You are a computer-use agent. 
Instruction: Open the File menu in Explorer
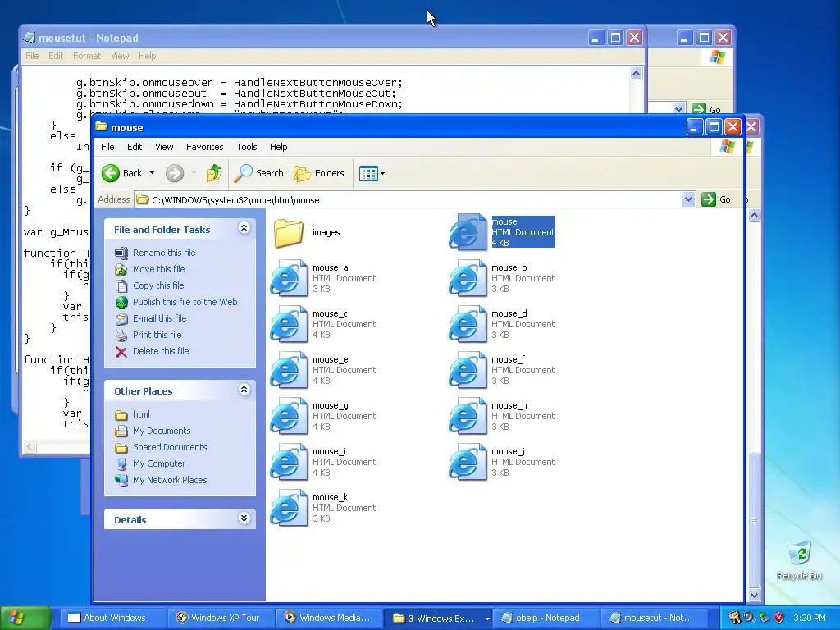(107, 147)
